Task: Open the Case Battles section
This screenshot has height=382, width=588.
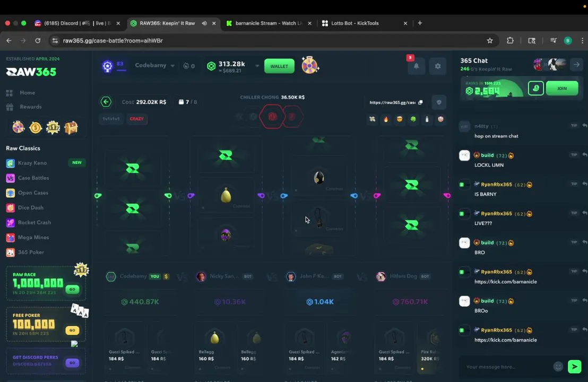Action: click(x=33, y=178)
